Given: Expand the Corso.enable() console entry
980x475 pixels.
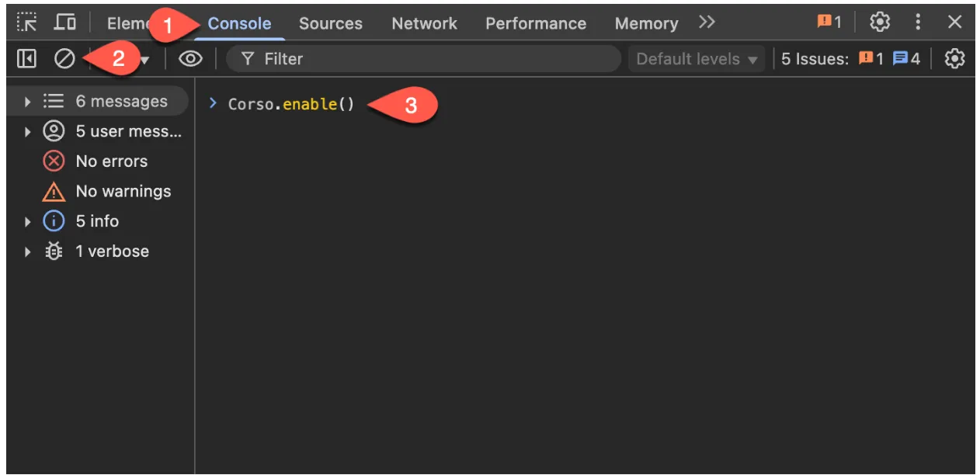Looking at the screenshot, I should 214,102.
